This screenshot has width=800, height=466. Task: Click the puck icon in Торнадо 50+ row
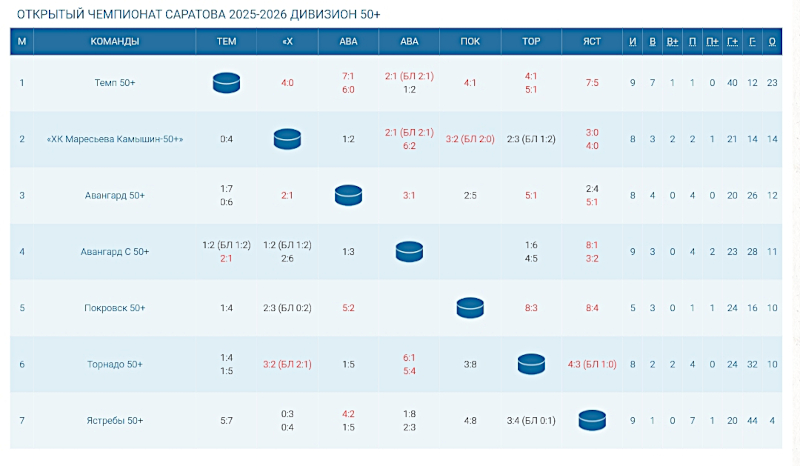[531, 364]
